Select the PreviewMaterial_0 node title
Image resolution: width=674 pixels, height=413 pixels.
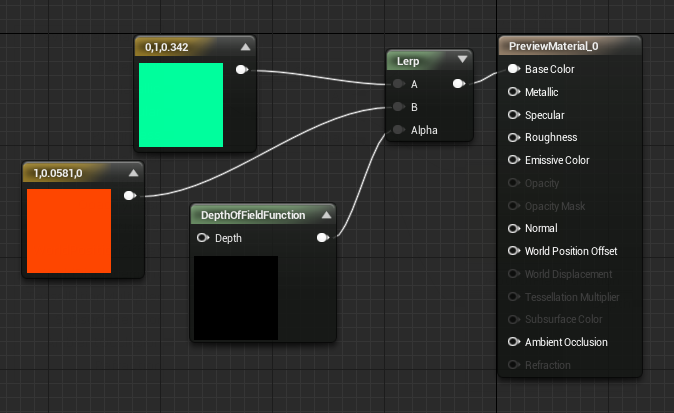(553, 46)
